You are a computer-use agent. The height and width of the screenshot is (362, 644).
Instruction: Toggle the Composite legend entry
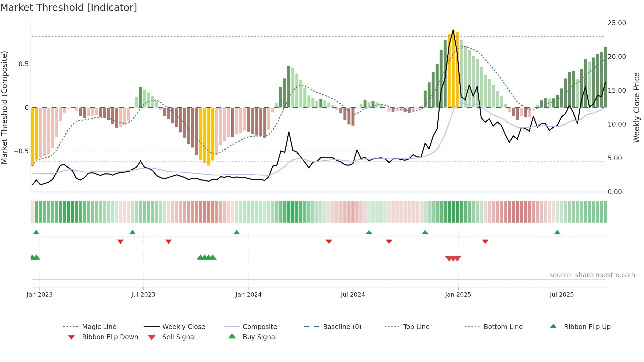click(x=250, y=327)
